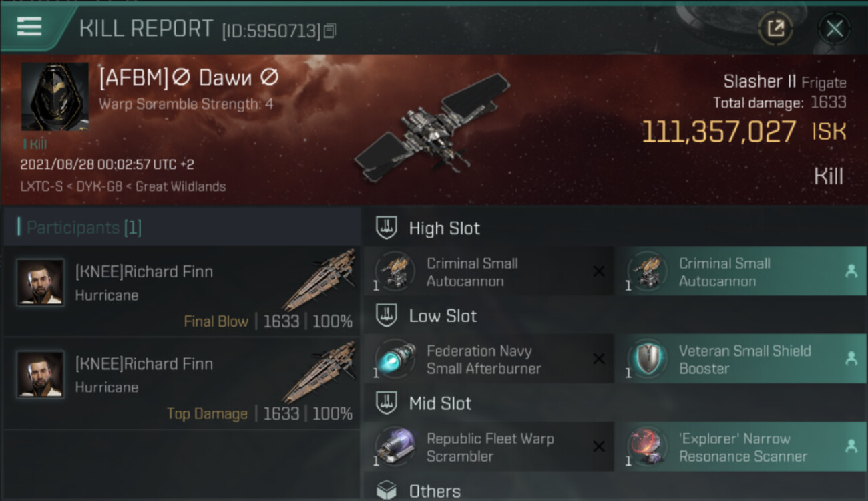Select the Republic Fleet Warp Scrambler item

click(489, 447)
